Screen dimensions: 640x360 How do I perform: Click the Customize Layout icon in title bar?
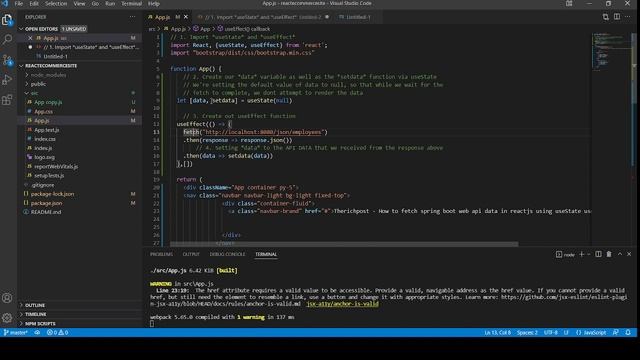569,3
